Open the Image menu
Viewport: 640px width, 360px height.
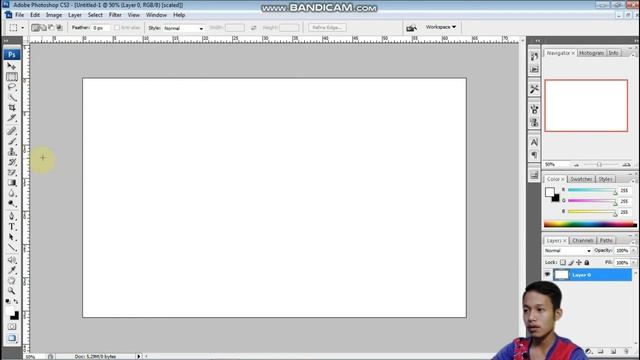53,15
